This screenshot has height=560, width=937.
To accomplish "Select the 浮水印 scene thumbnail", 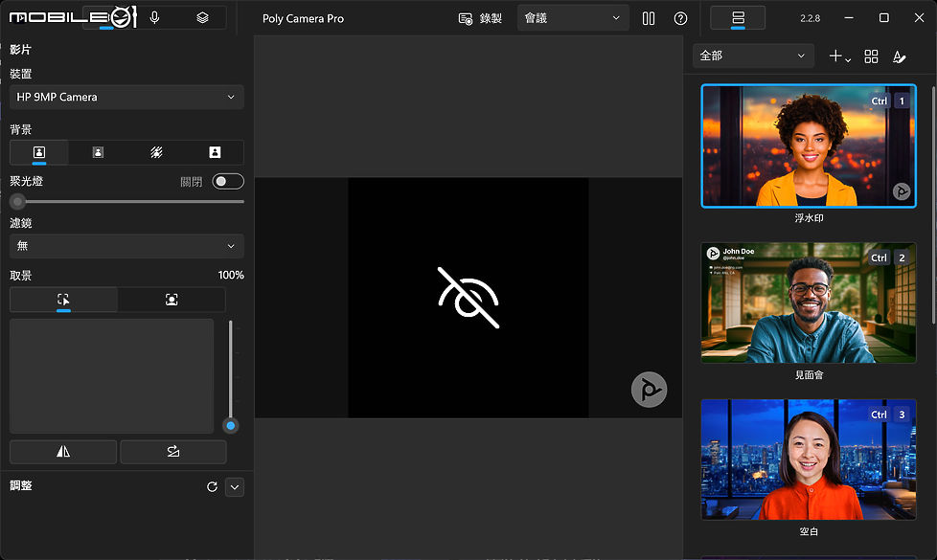I will pos(809,146).
